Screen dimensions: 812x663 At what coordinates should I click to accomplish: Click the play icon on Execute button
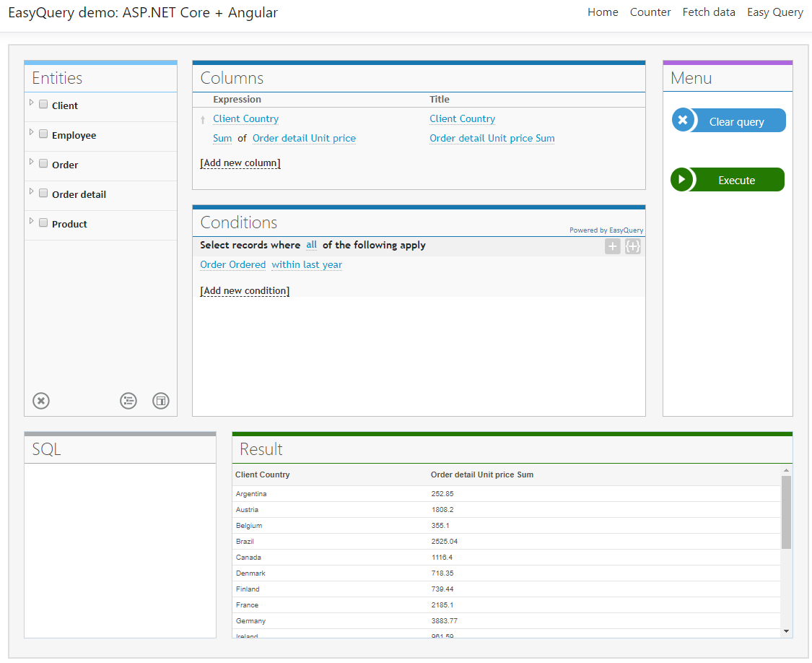click(x=681, y=179)
